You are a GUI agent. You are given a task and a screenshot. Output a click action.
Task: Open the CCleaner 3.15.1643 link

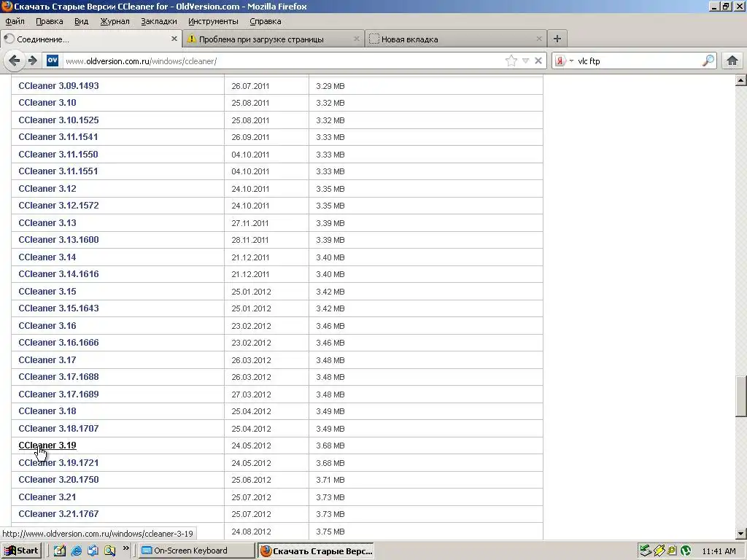[x=58, y=308]
